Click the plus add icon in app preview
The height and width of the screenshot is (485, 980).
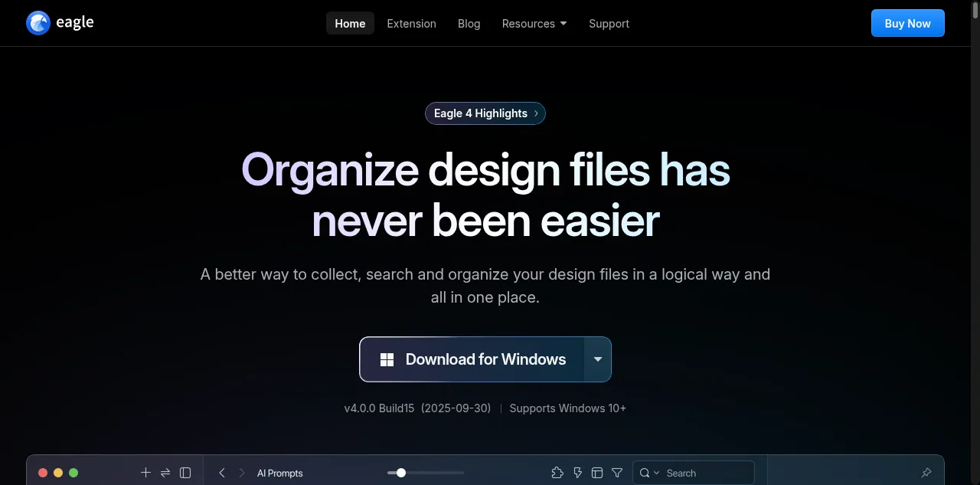pos(145,473)
